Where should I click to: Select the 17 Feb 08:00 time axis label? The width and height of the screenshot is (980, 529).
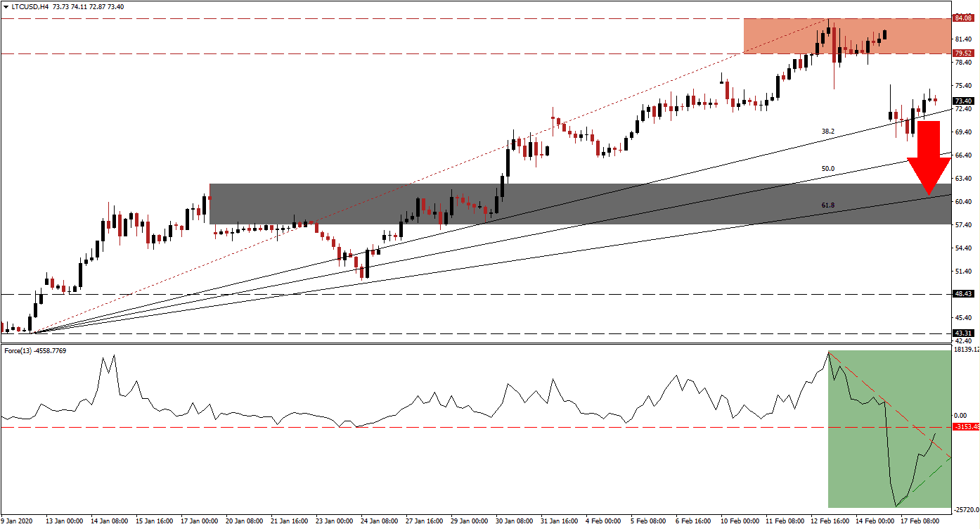[920, 522]
